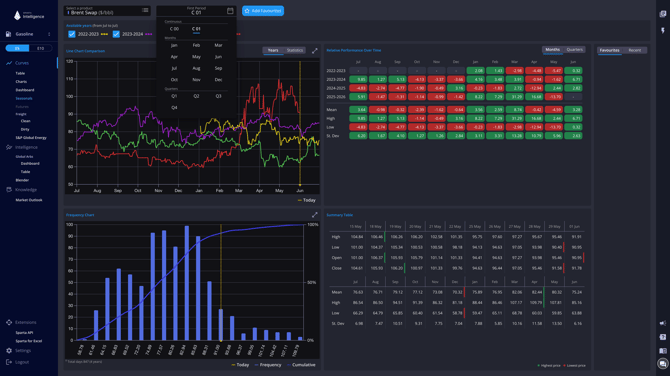Open Sparta for Excel link

coord(29,341)
